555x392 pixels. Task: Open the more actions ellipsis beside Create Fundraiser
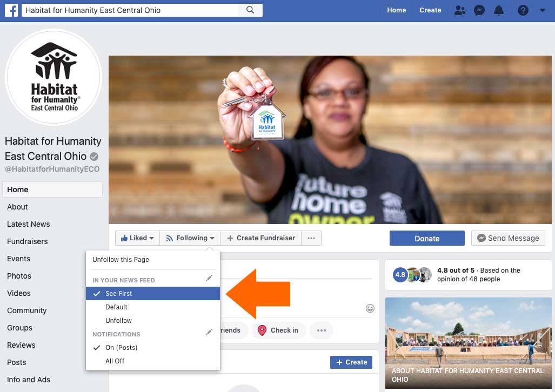(x=311, y=238)
